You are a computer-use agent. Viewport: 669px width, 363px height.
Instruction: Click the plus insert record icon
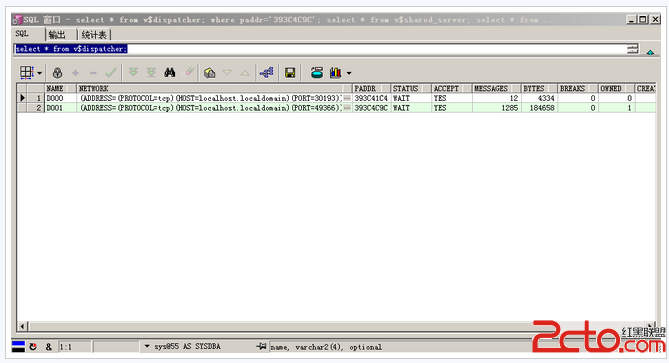(76, 73)
